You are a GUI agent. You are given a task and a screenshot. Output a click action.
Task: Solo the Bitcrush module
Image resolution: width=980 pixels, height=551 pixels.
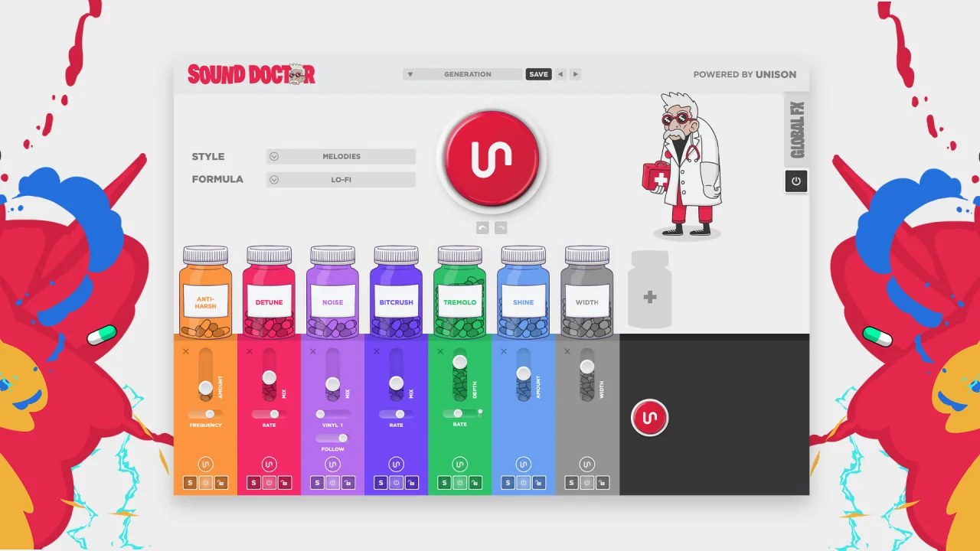tap(381, 483)
